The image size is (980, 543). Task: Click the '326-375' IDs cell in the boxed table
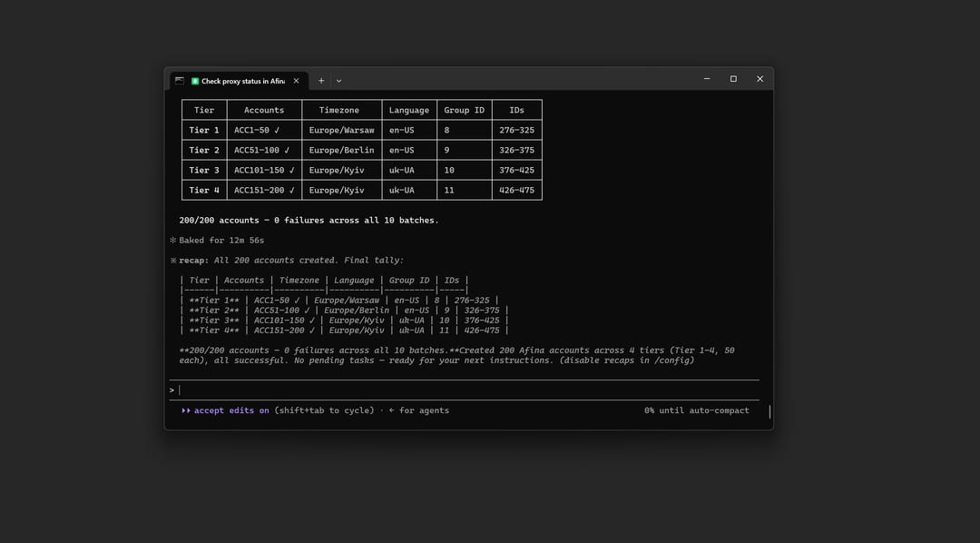517,150
